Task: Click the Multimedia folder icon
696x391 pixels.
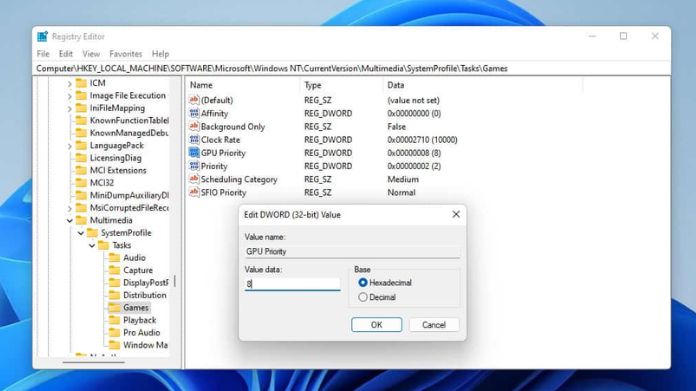Action: (81, 220)
